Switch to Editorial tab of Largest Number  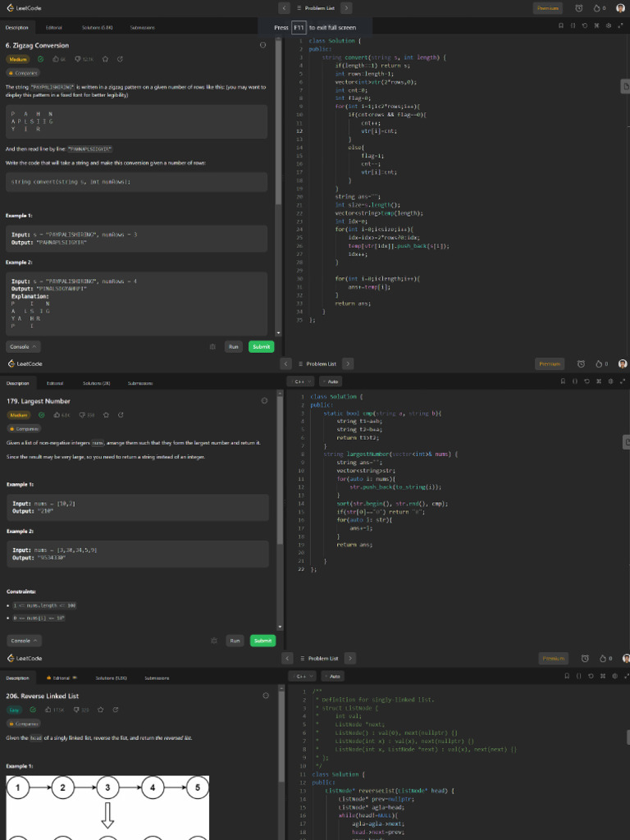pyautogui.click(x=55, y=383)
